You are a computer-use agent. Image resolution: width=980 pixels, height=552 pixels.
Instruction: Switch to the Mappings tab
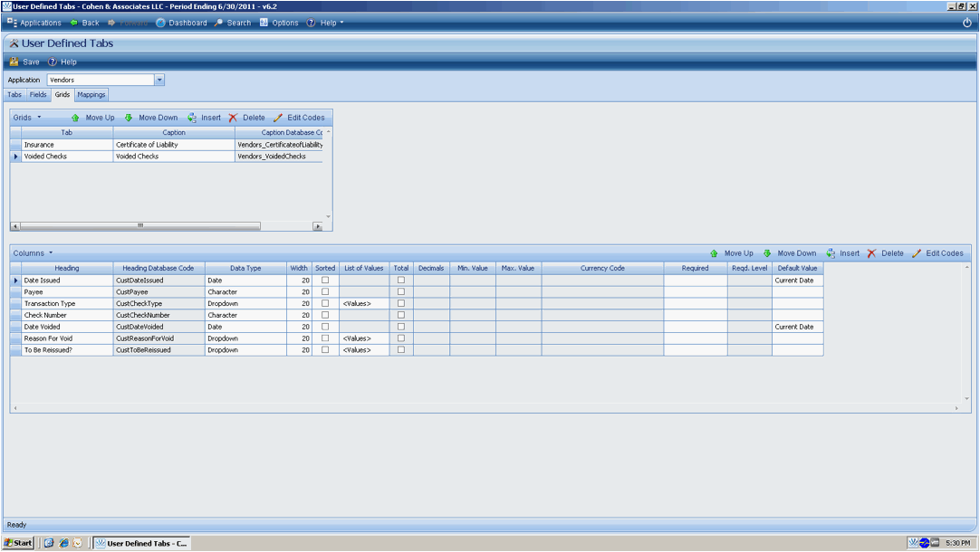91,94
